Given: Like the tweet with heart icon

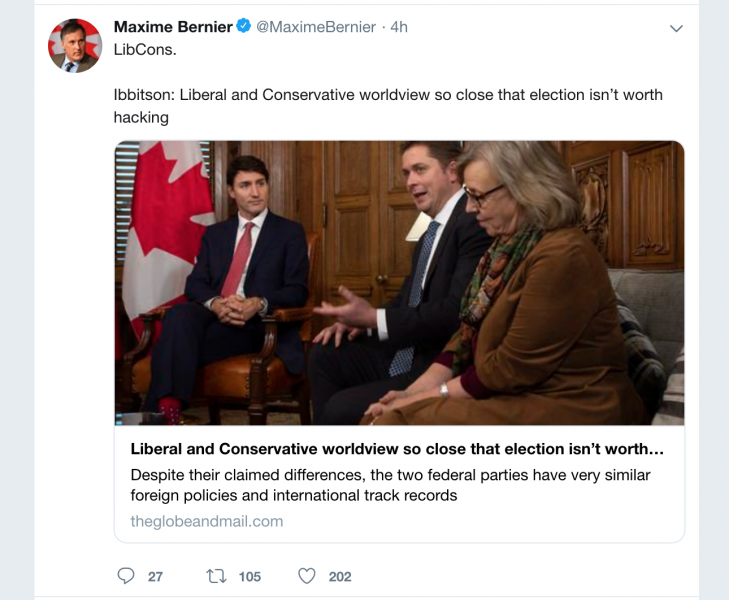Looking at the screenshot, I should click(x=307, y=576).
